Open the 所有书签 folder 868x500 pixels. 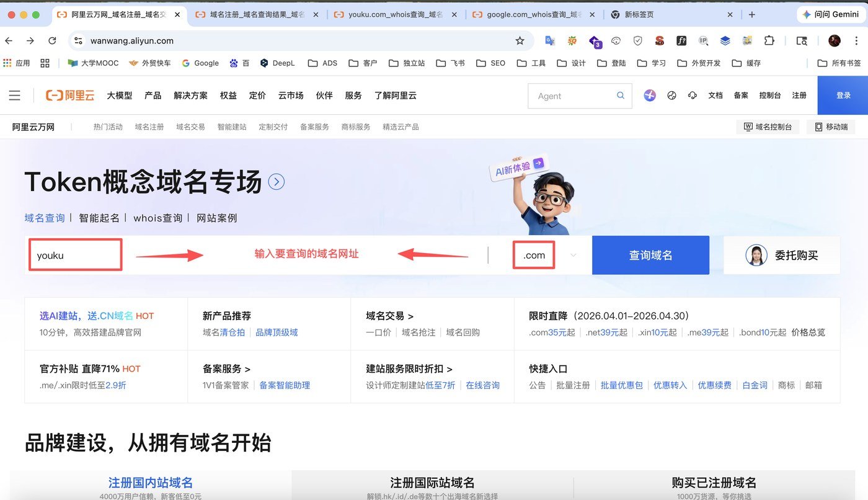pos(839,63)
